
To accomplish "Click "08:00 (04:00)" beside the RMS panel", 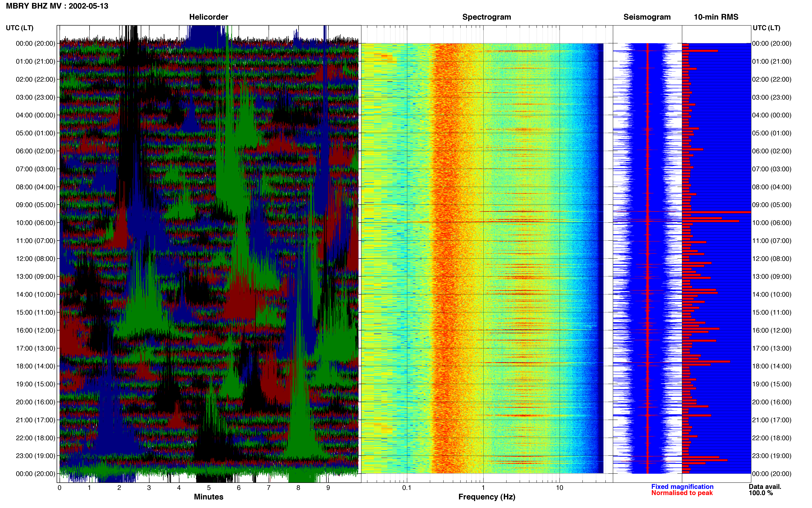I will pyautogui.click(x=772, y=187).
